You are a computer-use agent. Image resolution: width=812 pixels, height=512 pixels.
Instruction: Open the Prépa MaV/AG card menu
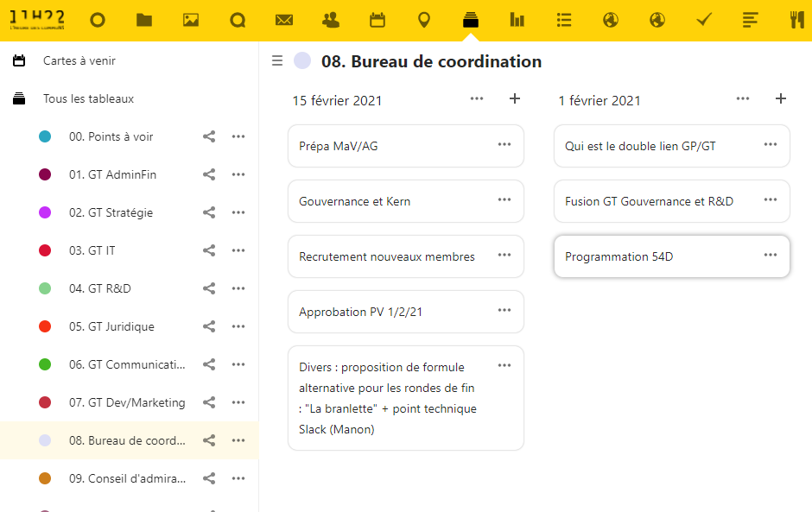tap(504, 145)
